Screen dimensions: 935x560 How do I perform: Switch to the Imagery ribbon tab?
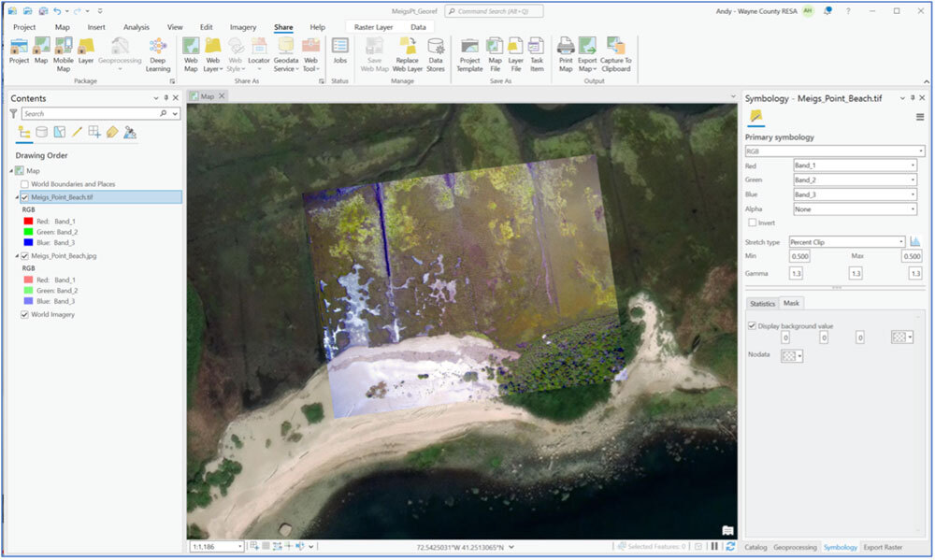pos(243,27)
